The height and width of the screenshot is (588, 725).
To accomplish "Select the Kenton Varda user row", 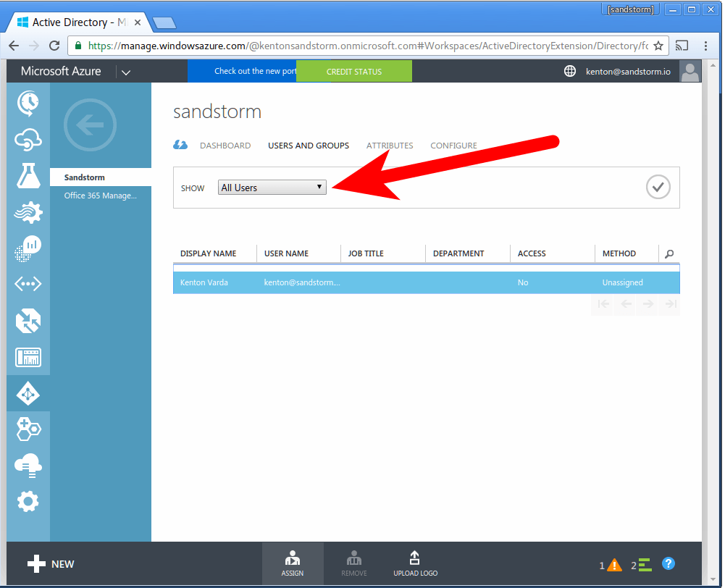I will tap(427, 282).
